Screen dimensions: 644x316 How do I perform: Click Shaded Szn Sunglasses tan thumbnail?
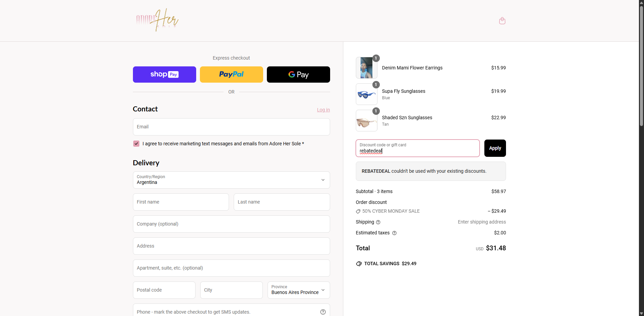point(367,121)
